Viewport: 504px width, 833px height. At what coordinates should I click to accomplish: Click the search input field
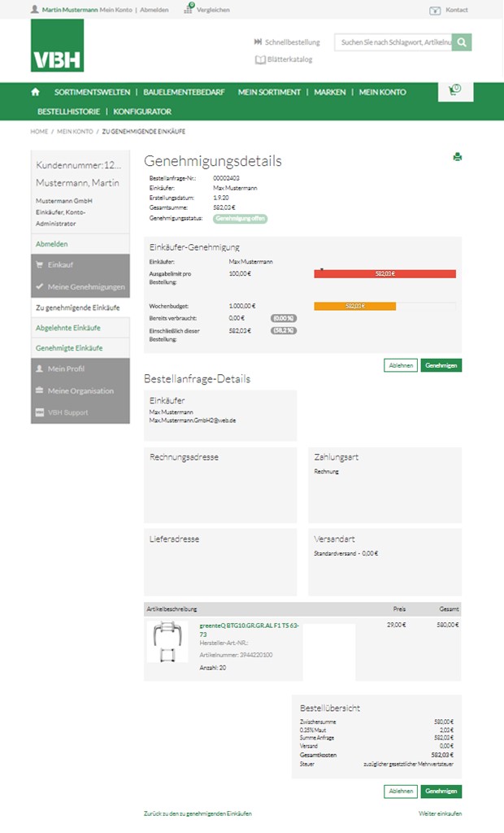point(393,42)
